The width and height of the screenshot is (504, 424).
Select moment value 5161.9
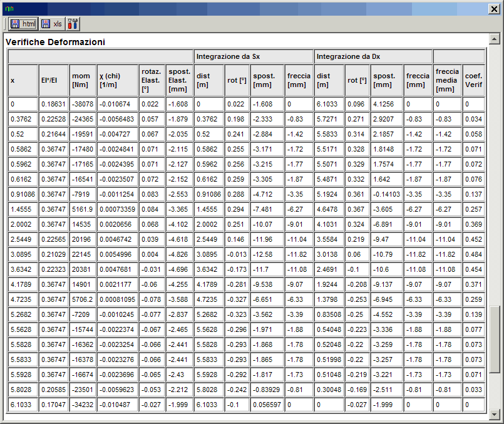(83, 210)
